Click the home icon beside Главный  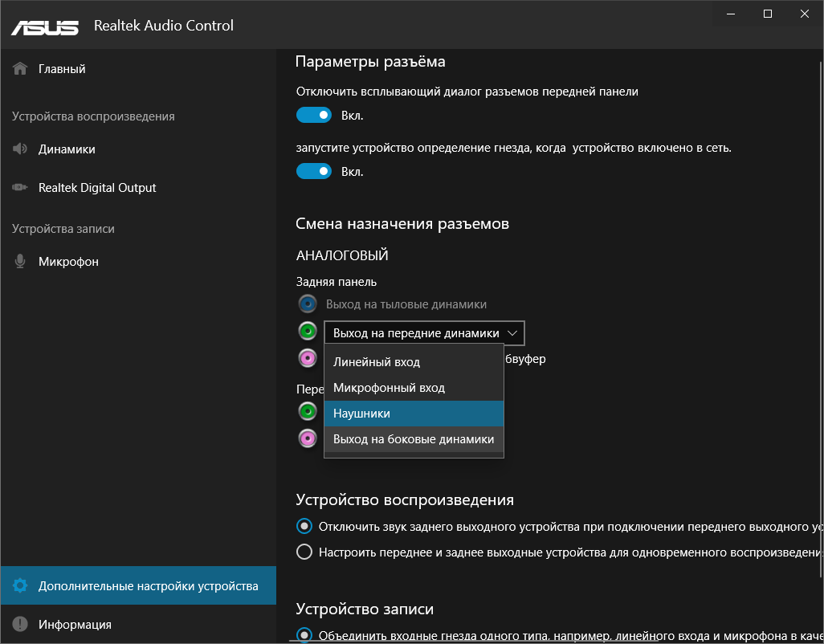(21, 69)
